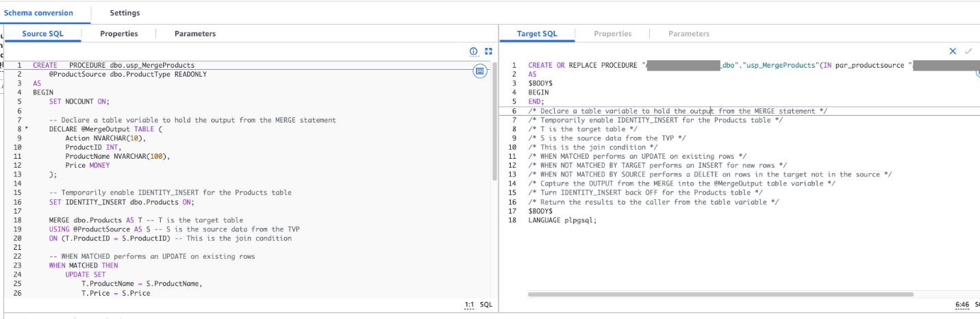The height and width of the screenshot is (319, 980).
Task: Click the keyboard shortcuts icon in source editor
Action: pyautogui.click(x=480, y=71)
